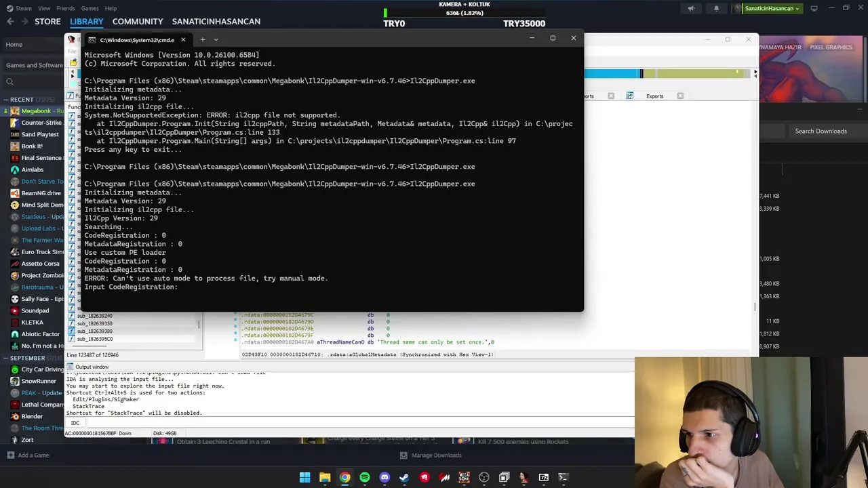Open the Help menu in Steam
868x488 pixels.
tap(111, 8)
